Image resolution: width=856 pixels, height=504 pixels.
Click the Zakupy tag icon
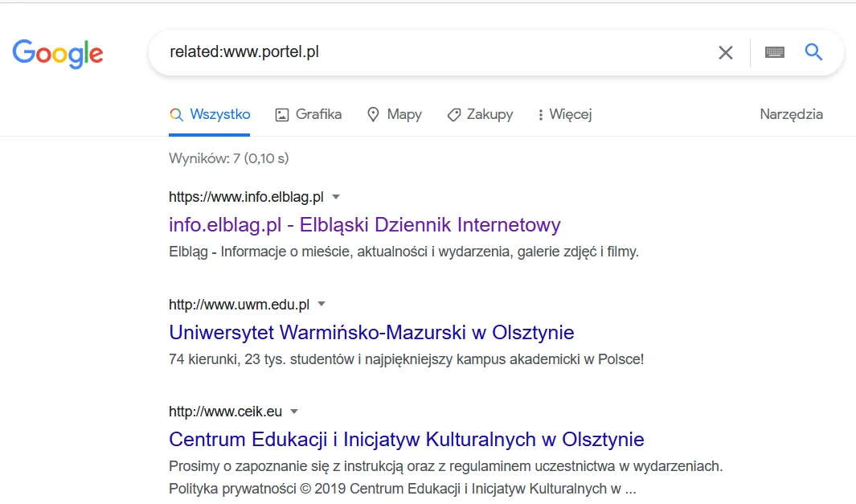coord(453,115)
